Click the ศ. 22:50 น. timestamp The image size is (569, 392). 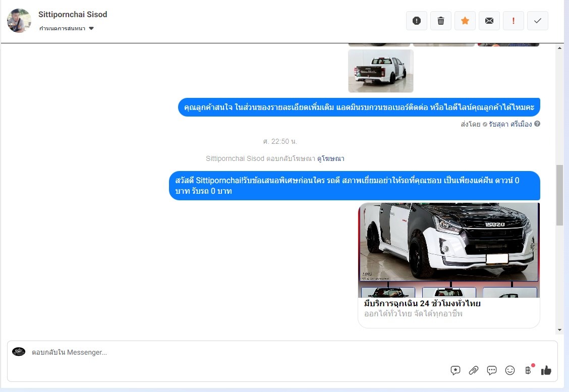coord(280,142)
